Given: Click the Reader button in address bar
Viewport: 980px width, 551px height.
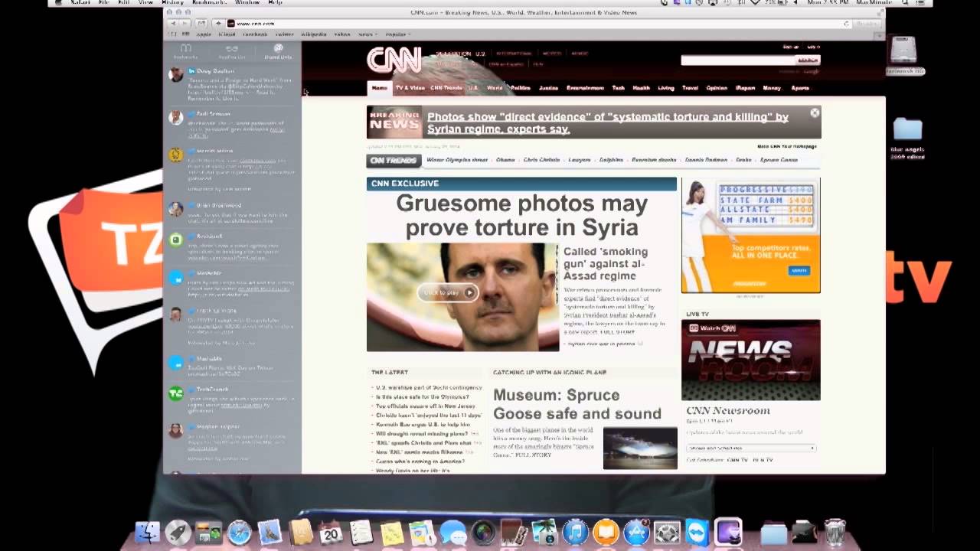Looking at the screenshot, I should (x=866, y=23).
